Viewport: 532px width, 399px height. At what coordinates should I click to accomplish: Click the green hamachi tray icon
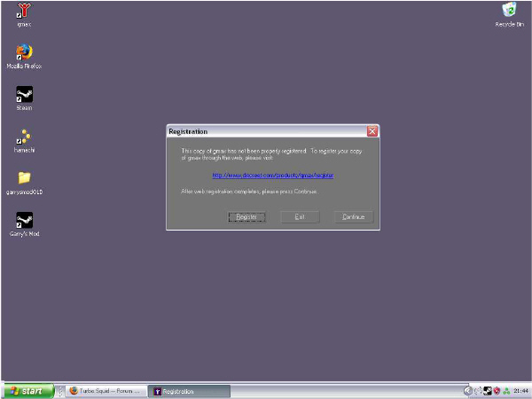click(x=506, y=391)
